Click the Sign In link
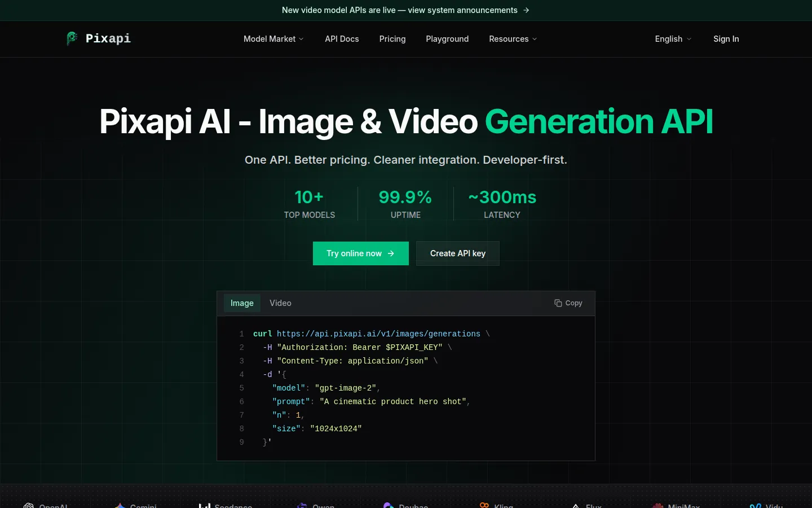Viewport: 812px width, 508px height. pos(726,39)
